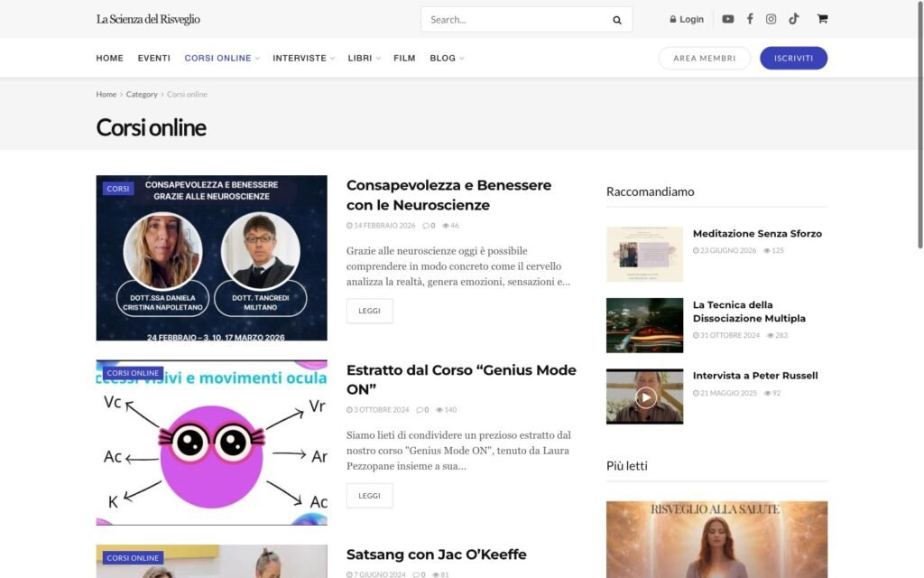Viewport: 924px width, 578px height.
Task: Go to Category in the breadcrumb
Action: (142, 94)
